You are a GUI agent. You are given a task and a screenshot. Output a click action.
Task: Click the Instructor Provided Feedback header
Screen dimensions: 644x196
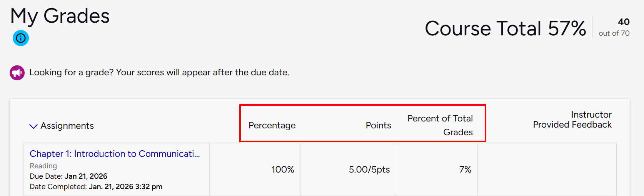coord(572,120)
